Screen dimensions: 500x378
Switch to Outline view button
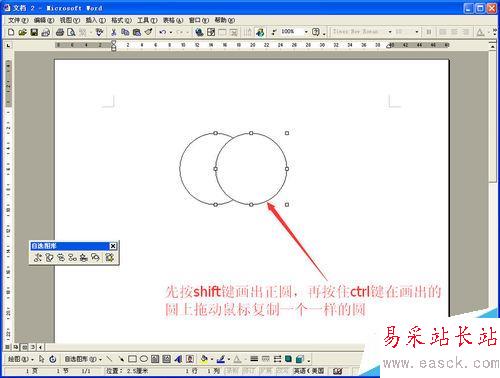click(x=33, y=347)
